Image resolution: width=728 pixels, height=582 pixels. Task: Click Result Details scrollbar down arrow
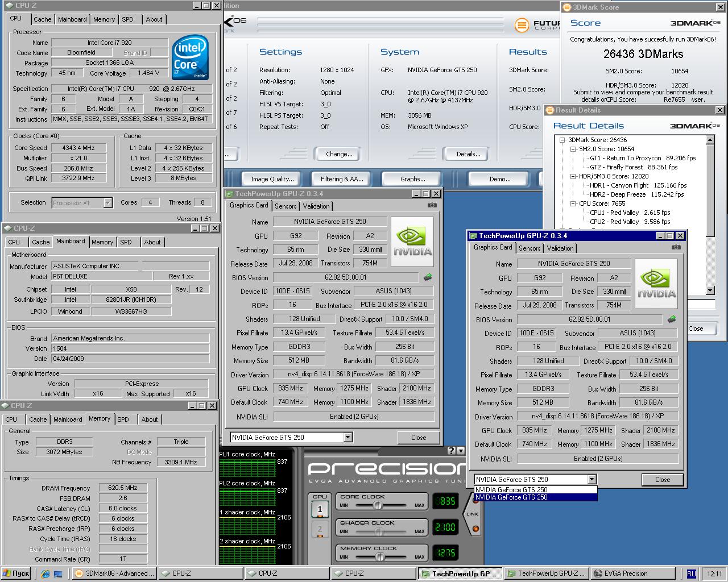(x=710, y=290)
